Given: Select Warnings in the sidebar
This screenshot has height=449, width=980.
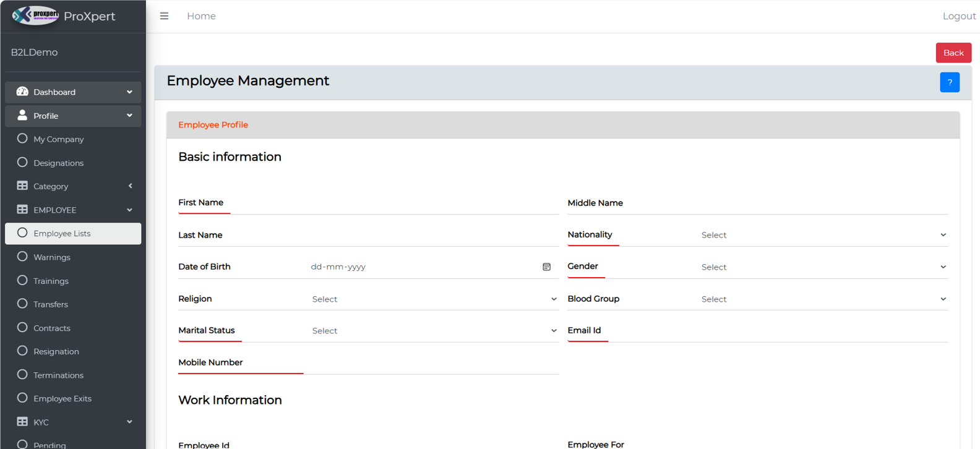Looking at the screenshot, I should point(52,257).
